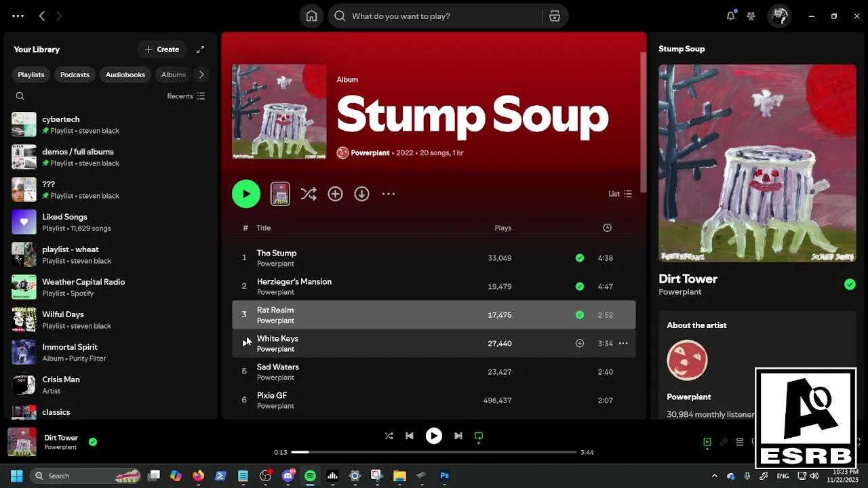
Task: Sort tracks by duration clock icon
Action: (x=607, y=228)
